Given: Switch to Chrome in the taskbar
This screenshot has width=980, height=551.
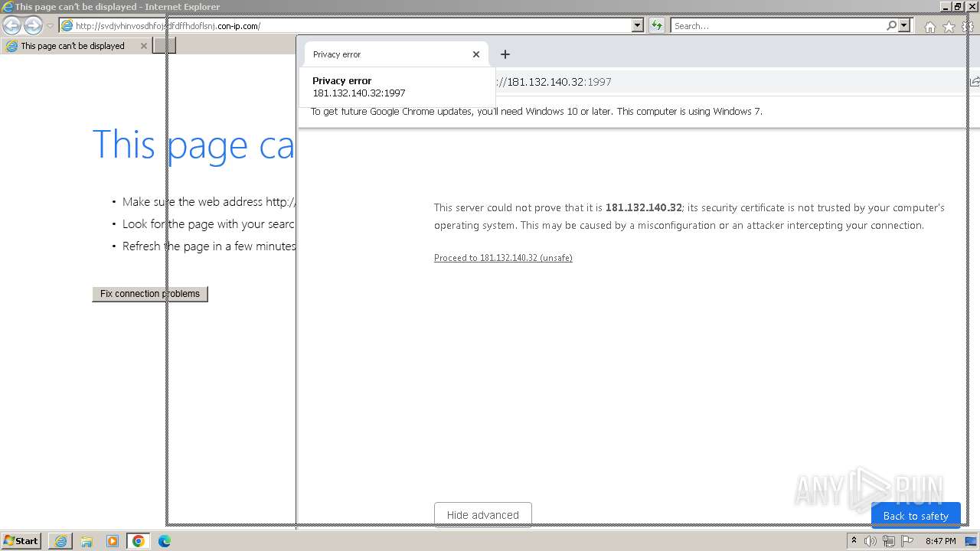Looking at the screenshot, I should tap(139, 541).
